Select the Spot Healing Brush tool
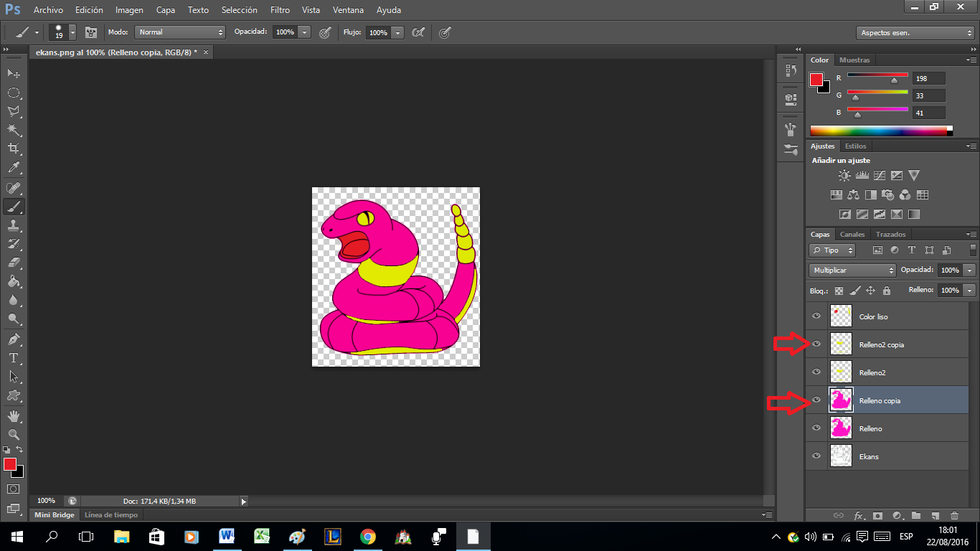 [x=14, y=188]
